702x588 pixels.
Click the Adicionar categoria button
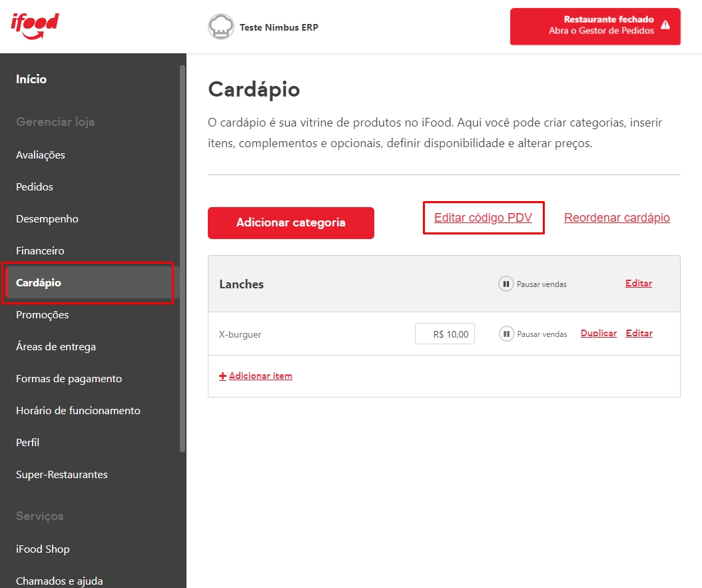[x=291, y=223]
